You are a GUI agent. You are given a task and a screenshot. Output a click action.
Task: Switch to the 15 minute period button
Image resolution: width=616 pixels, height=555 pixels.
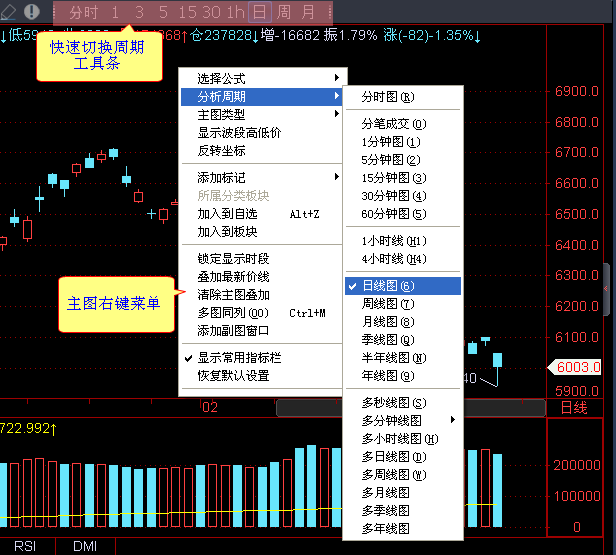(187, 13)
